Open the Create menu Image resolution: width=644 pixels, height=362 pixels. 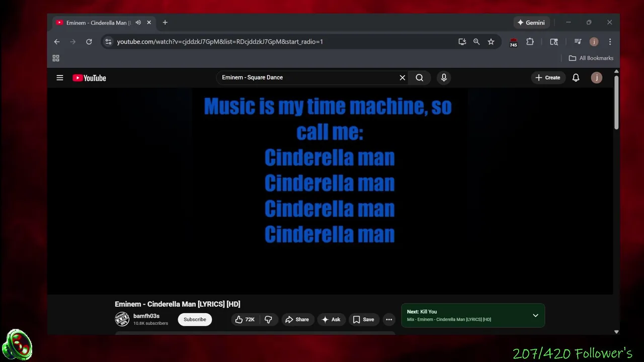pyautogui.click(x=547, y=77)
